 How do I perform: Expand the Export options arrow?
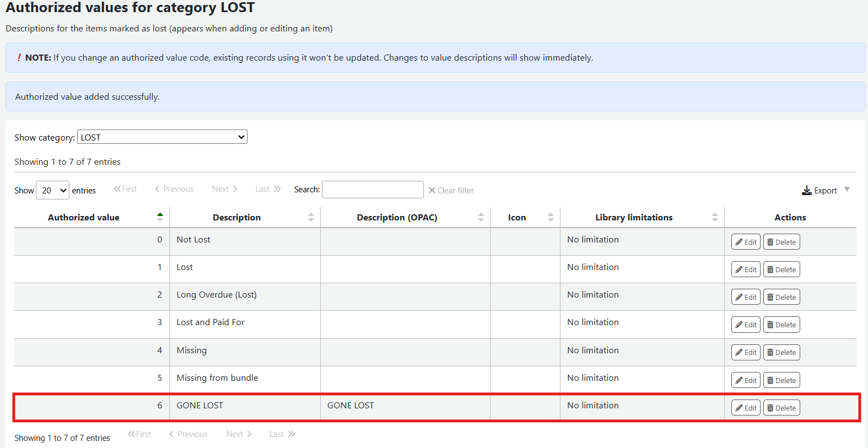[847, 190]
